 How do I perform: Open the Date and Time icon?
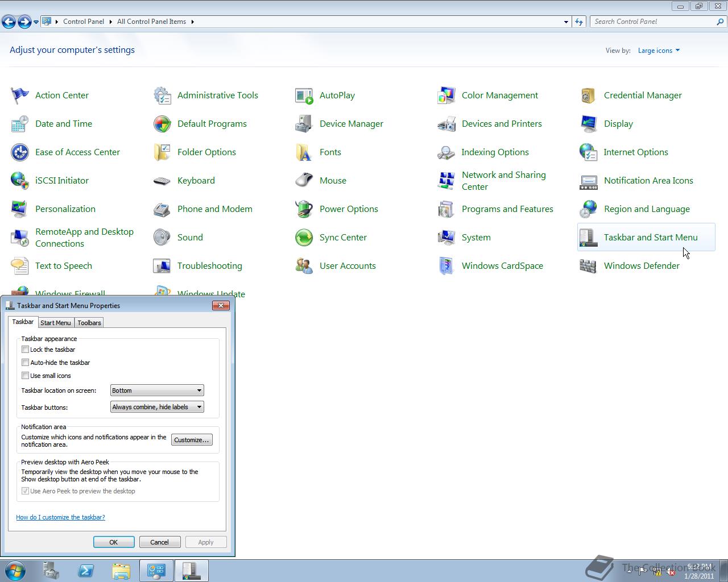click(20, 124)
